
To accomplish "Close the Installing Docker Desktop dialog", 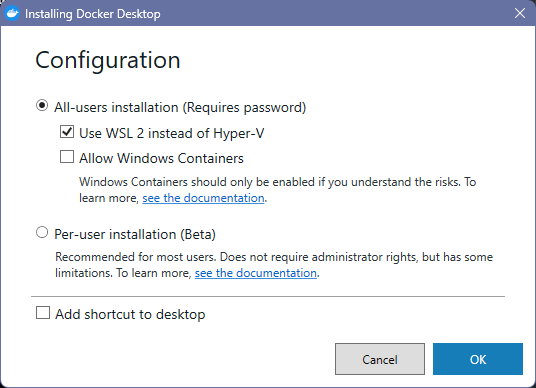I will click(520, 13).
